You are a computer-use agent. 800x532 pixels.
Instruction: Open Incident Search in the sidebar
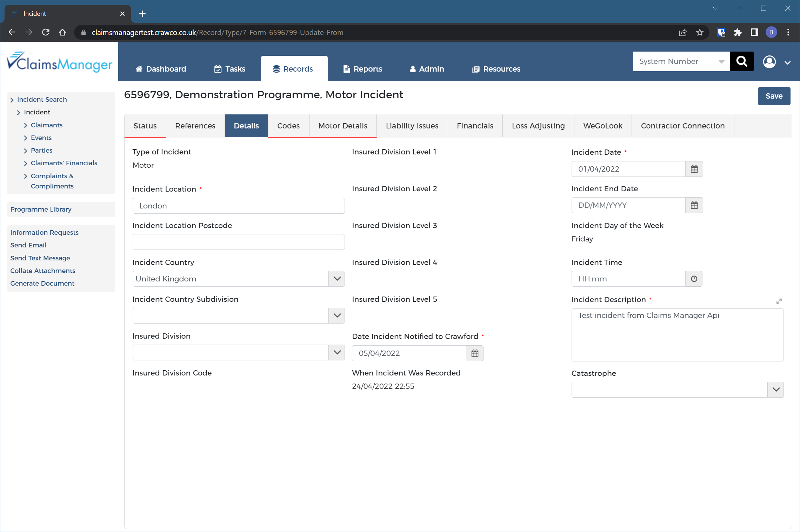(42, 100)
